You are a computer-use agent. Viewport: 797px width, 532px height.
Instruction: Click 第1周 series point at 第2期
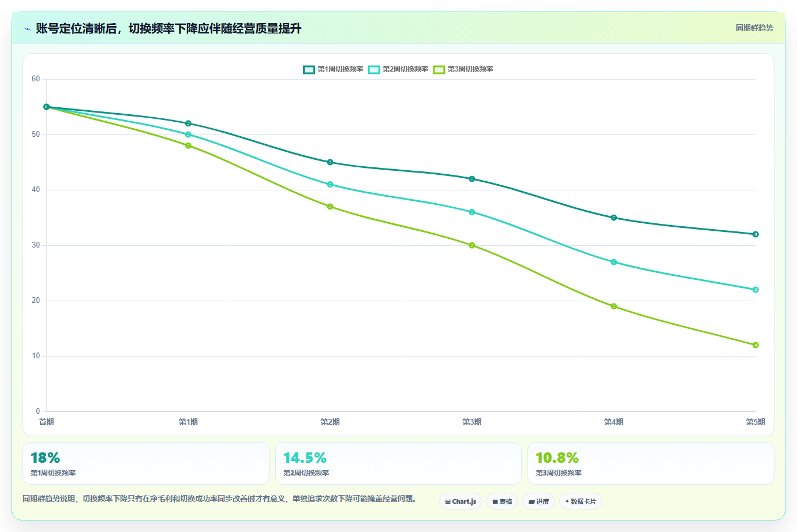point(330,162)
